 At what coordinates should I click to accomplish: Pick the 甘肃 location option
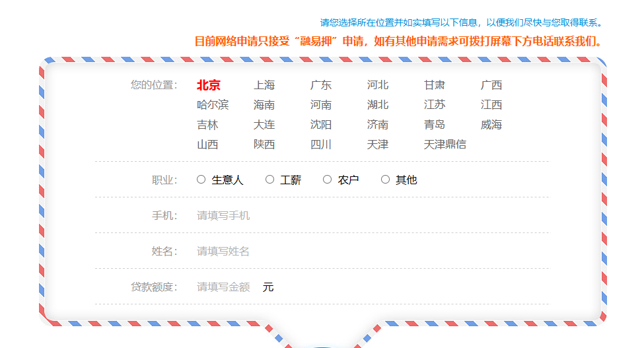click(x=435, y=85)
